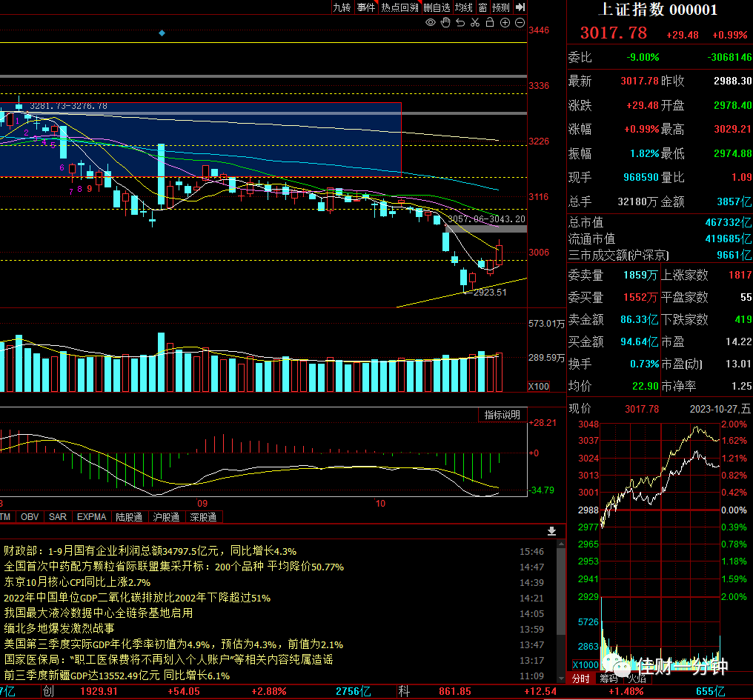753x700 pixels.
Task: Toggle the chart lock icon
Action: tap(490, 22)
